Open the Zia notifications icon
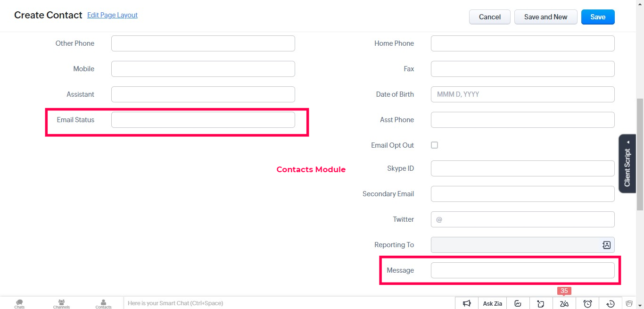The image size is (644, 309). click(564, 303)
